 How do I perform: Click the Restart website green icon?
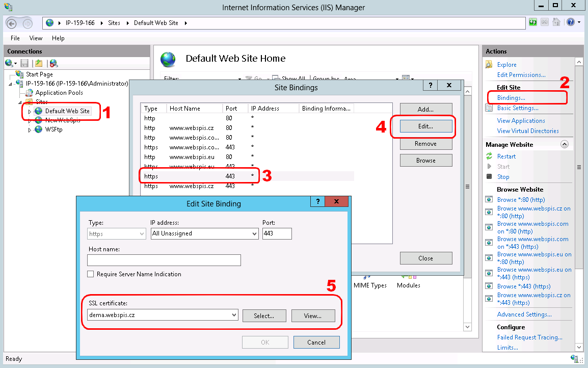pyautogui.click(x=489, y=156)
